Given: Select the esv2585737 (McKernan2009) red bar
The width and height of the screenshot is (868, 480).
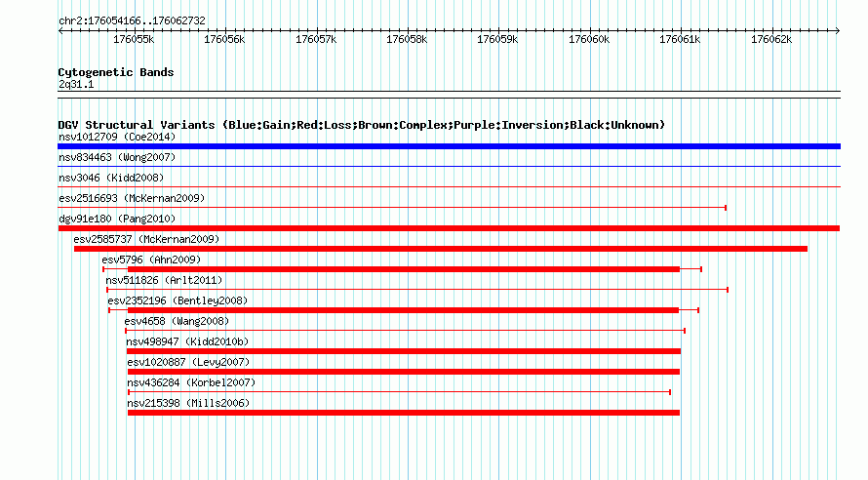Looking at the screenshot, I should [441, 249].
